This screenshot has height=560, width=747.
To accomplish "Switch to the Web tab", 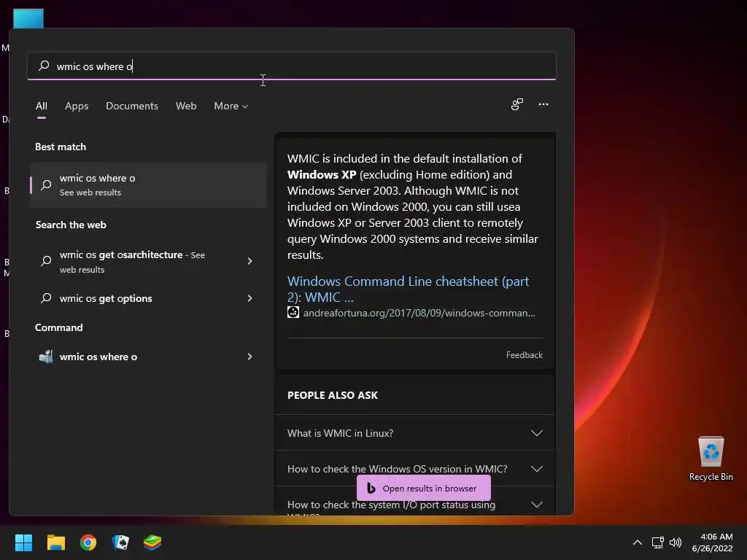I will [x=186, y=106].
